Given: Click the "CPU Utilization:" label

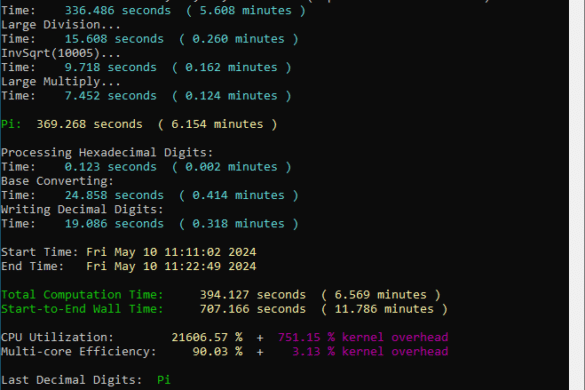Looking at the screenshot, I should (x=57, y=337).
